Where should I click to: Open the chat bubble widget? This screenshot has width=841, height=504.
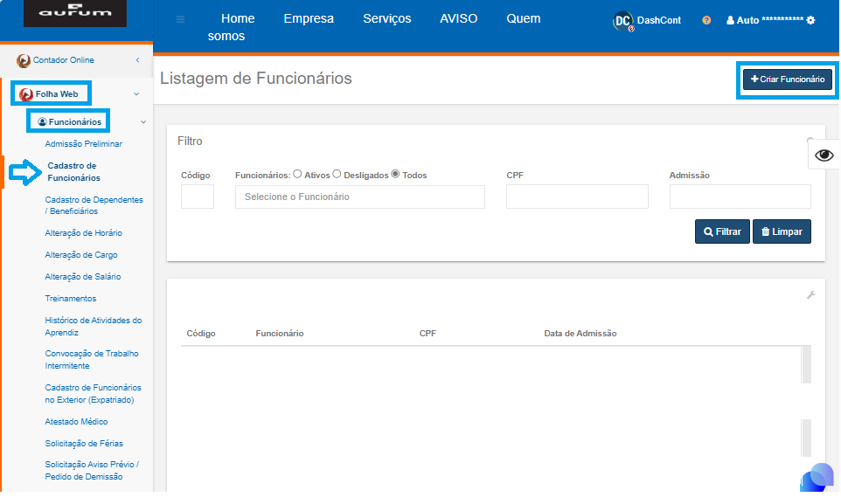tap(818, 477)
